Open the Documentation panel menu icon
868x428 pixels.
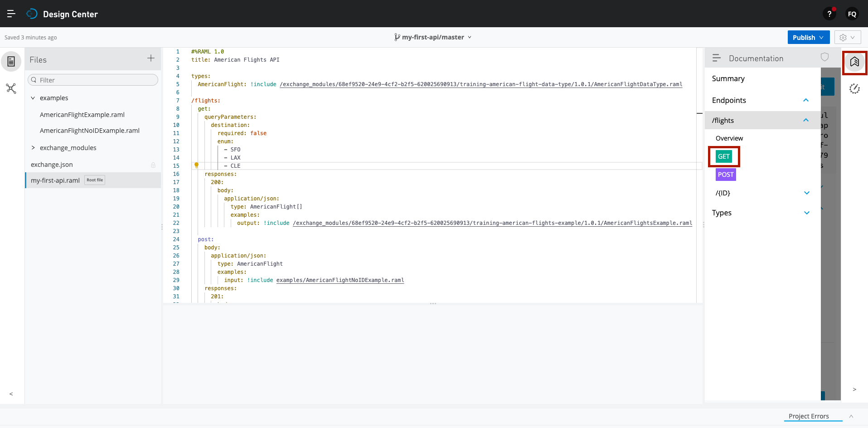(x=717, y=58)
